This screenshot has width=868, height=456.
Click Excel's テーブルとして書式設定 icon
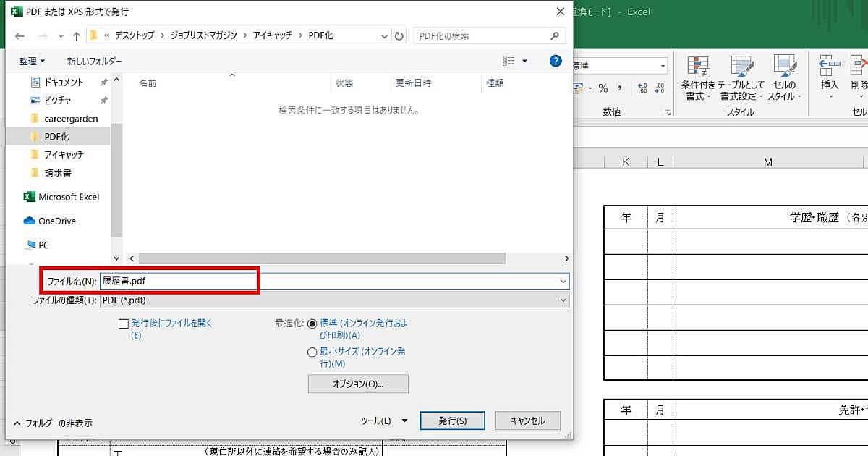coord(741,78)
